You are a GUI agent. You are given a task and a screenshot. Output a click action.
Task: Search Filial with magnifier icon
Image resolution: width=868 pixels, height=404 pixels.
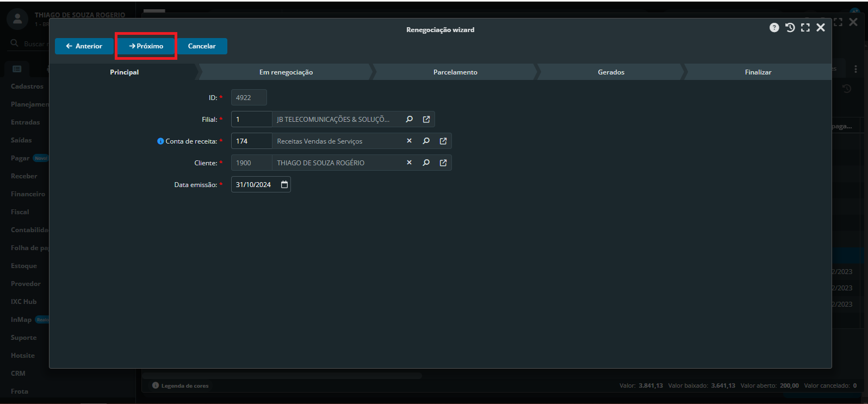[410, 119]
